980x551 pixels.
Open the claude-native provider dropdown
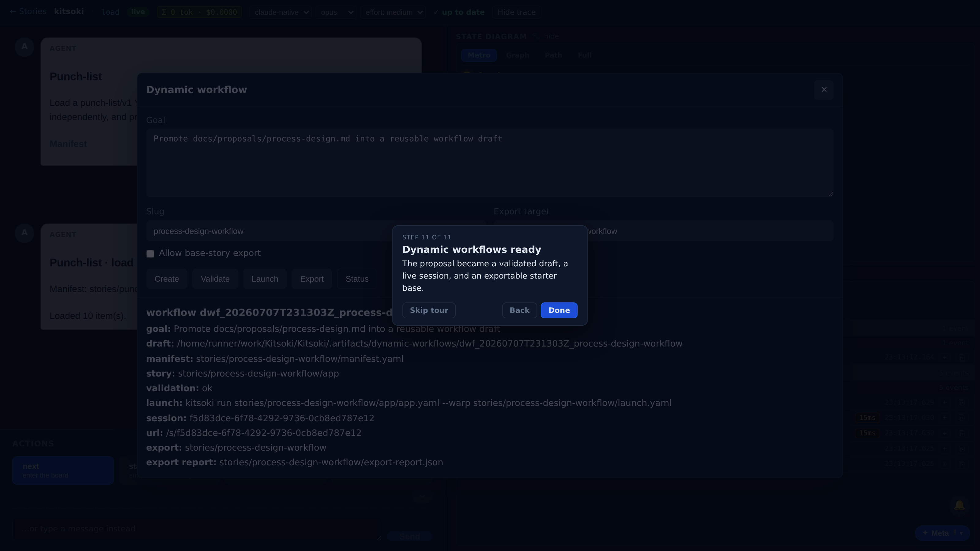pyautogui.click(x=281, y=12)
